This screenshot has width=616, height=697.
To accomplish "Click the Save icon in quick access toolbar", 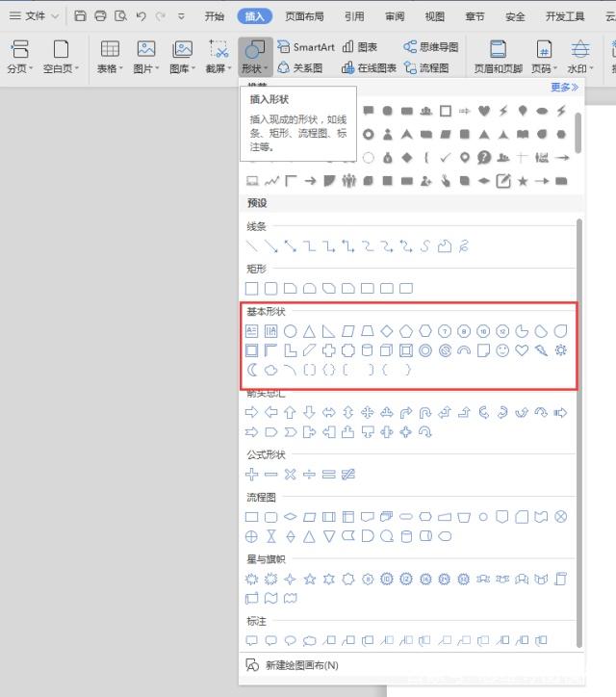I will click(x=80, y=16).
